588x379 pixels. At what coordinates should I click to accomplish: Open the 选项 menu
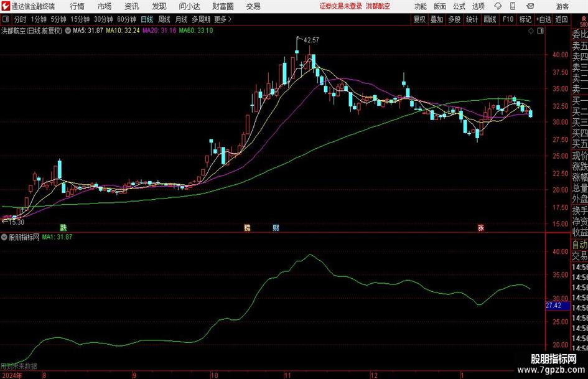tap(478, 6)
